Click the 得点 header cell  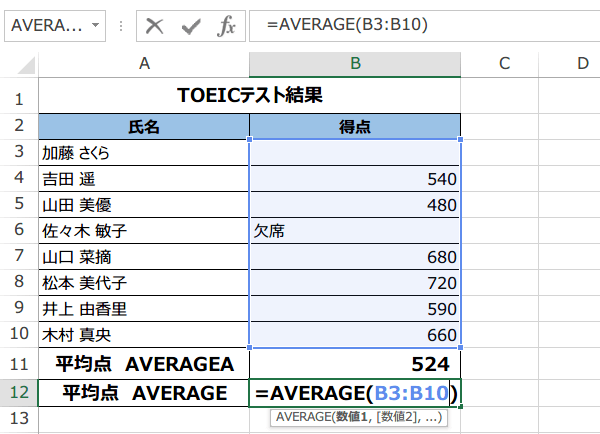point(355,127)
